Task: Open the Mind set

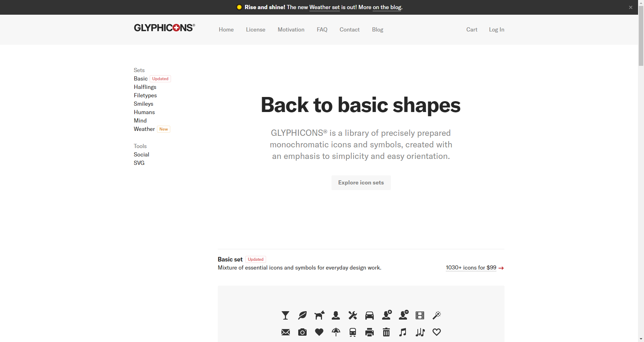Action: click(x=140, y=121)
